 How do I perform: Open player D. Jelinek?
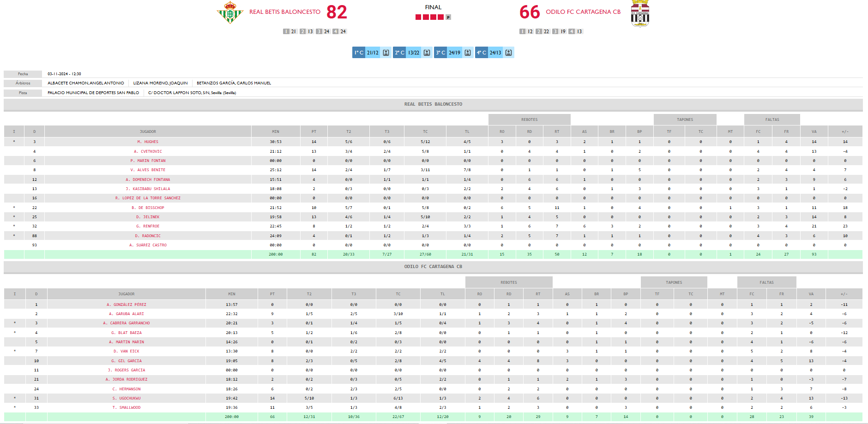click(x=148, y=217)
